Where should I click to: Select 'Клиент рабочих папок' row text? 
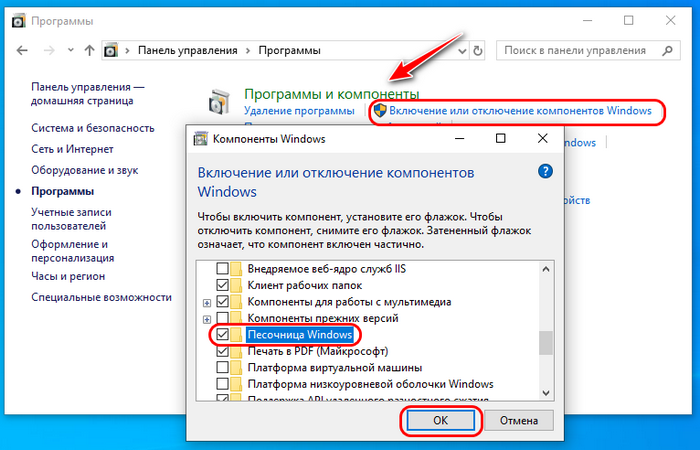point(305,285)
